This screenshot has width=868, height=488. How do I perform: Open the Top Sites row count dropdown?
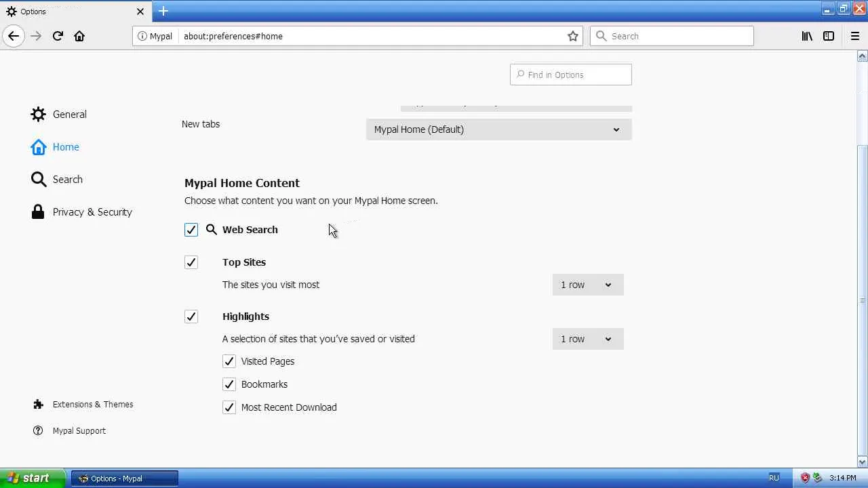588,285
